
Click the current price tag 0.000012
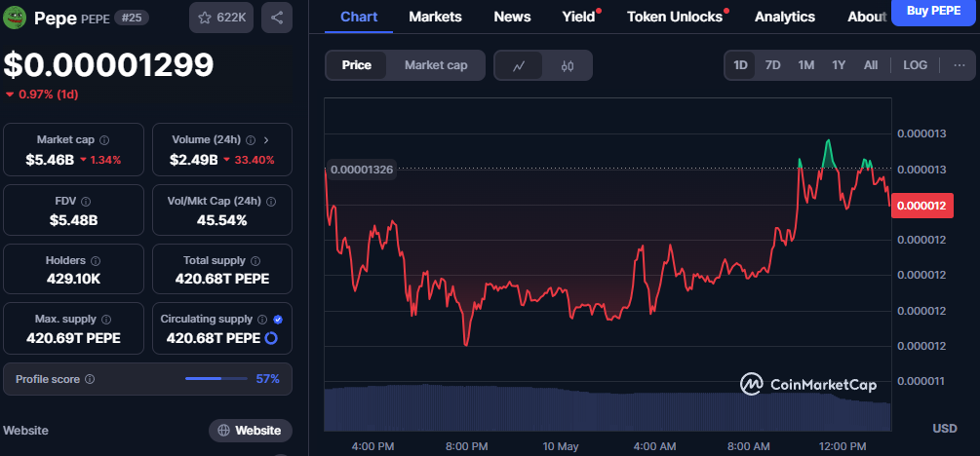click(x=921, y=205)
